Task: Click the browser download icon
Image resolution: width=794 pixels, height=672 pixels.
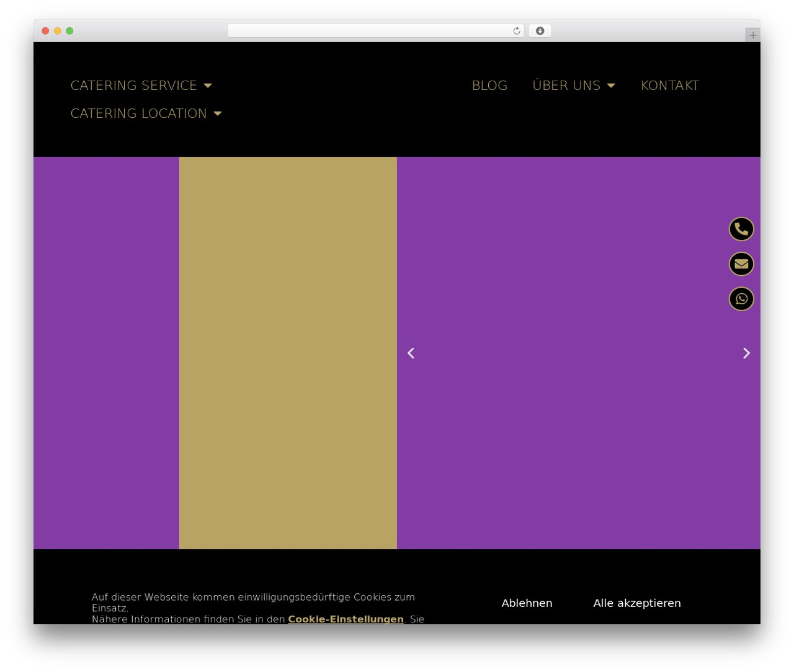Action: click(x=540, y=31)
